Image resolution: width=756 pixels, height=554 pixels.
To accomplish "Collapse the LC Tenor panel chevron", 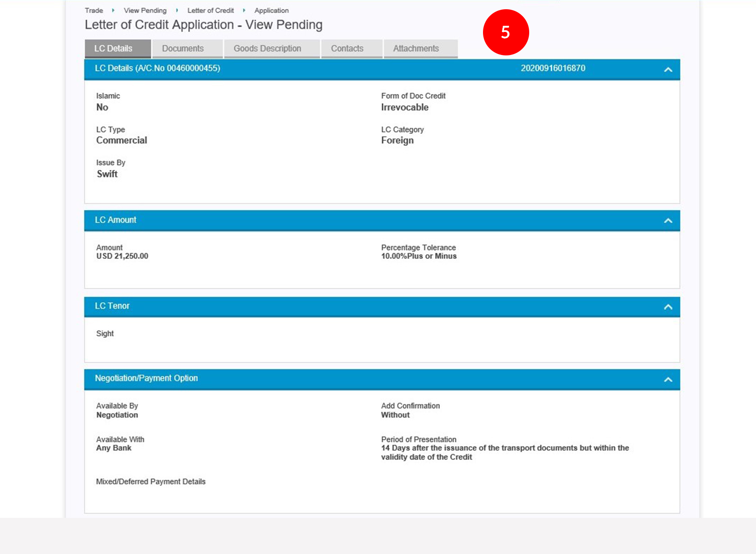I will point(668,307).
